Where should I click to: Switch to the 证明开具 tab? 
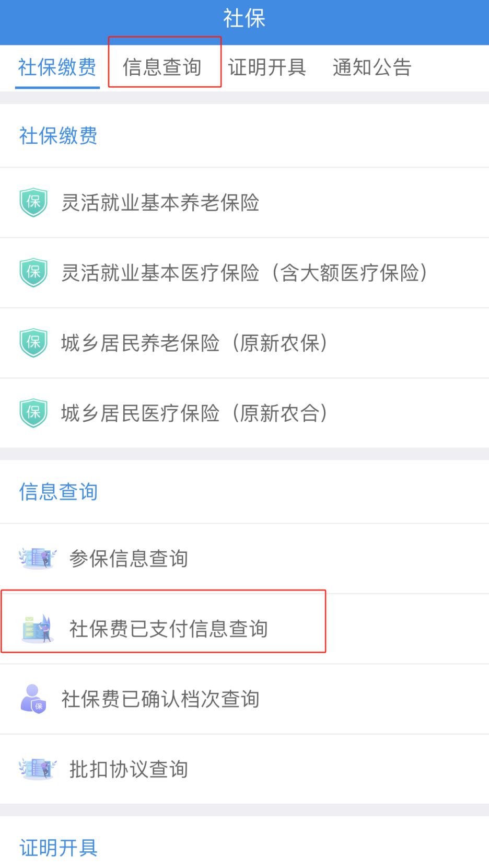pyautogui.click(x=267, y=67)
